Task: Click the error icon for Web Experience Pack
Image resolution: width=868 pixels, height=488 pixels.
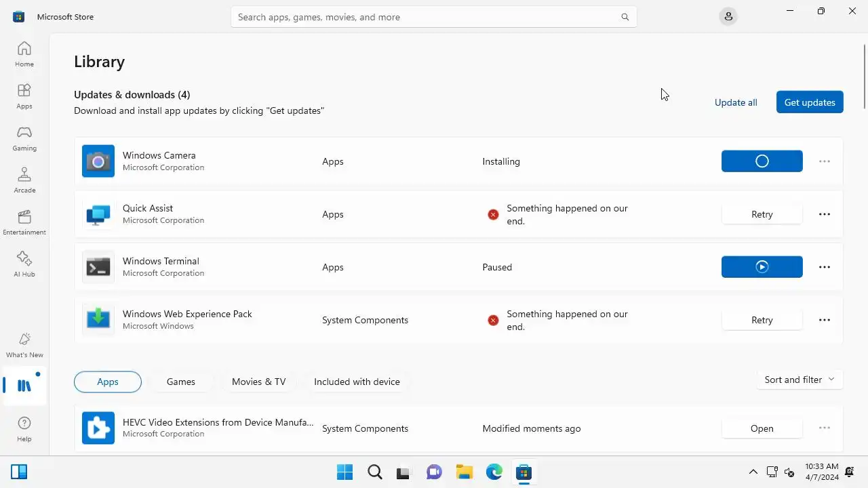Action: pyautogui.click(x=493, y=320)
